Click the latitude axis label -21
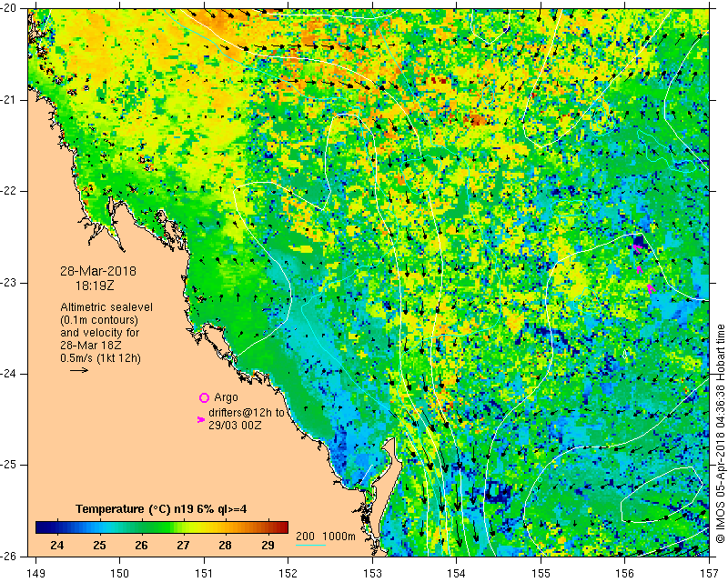This screenshot has width=728, height=582. (8, 100)
